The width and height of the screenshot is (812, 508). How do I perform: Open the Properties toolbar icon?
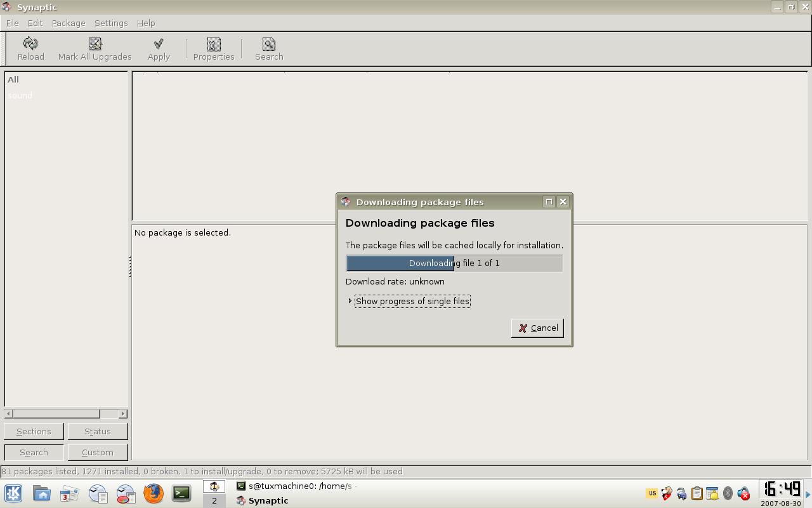[214, 43]
